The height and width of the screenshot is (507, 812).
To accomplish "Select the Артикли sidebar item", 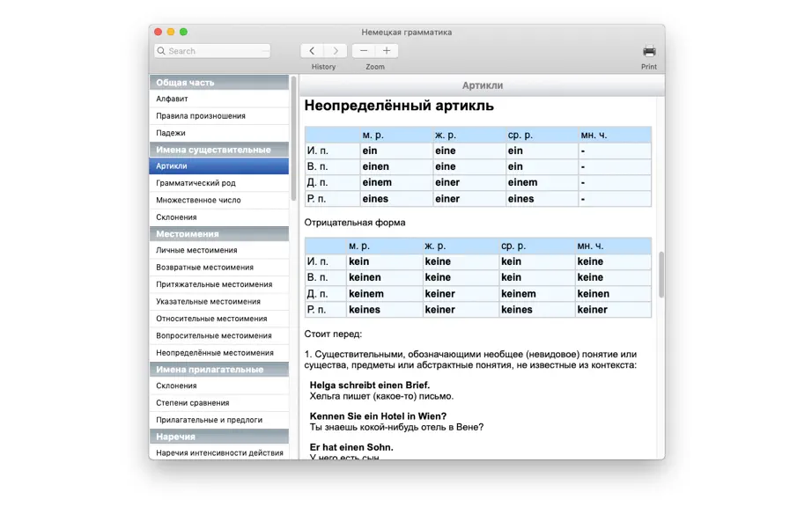I will (219, 166).
